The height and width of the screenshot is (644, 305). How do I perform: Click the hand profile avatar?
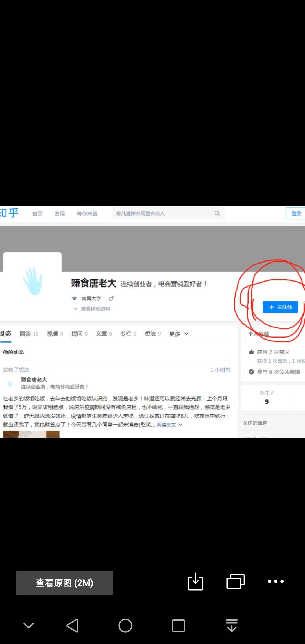32,281
